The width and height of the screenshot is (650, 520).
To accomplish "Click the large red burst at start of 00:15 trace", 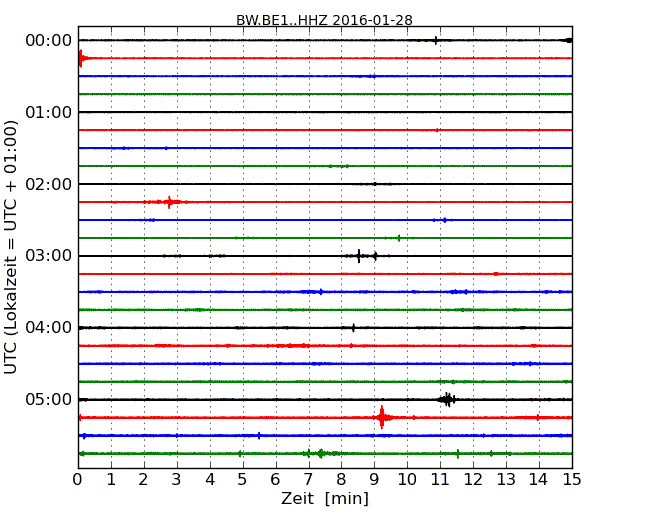I will 81,58.
